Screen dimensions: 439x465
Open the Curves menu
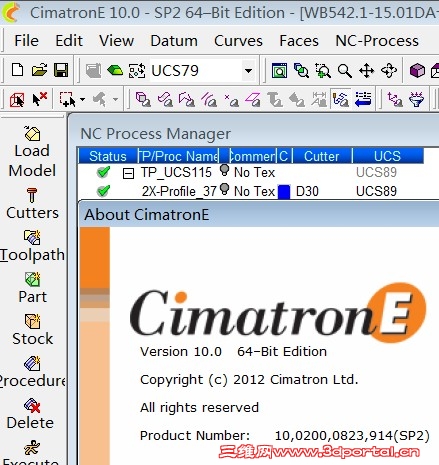tap(238, 41)
